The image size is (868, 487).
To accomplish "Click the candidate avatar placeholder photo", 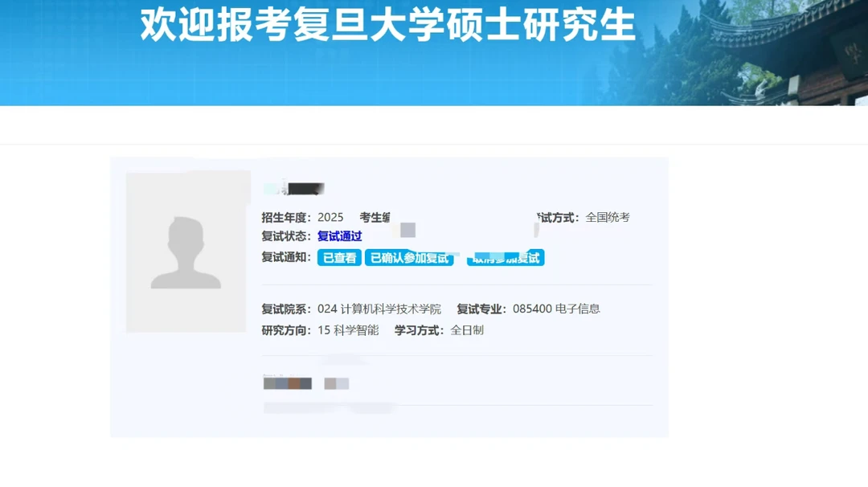I will (186, 252).
